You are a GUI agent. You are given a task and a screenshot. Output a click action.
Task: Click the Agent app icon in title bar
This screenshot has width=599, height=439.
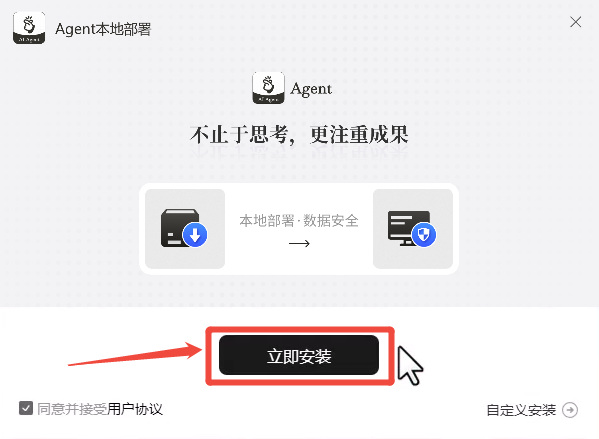29,28
